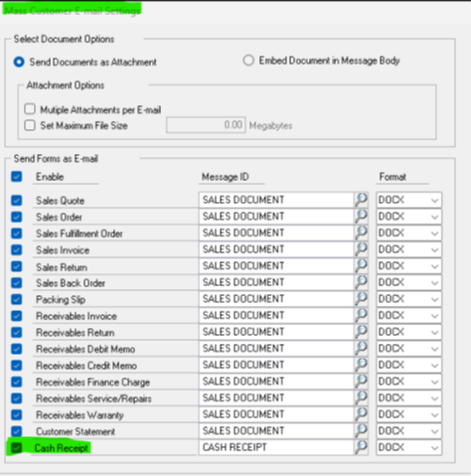The image size is (471, 476).
Task: Open lookup icon for Packing Slip
Action: click(x=361, y=299)
